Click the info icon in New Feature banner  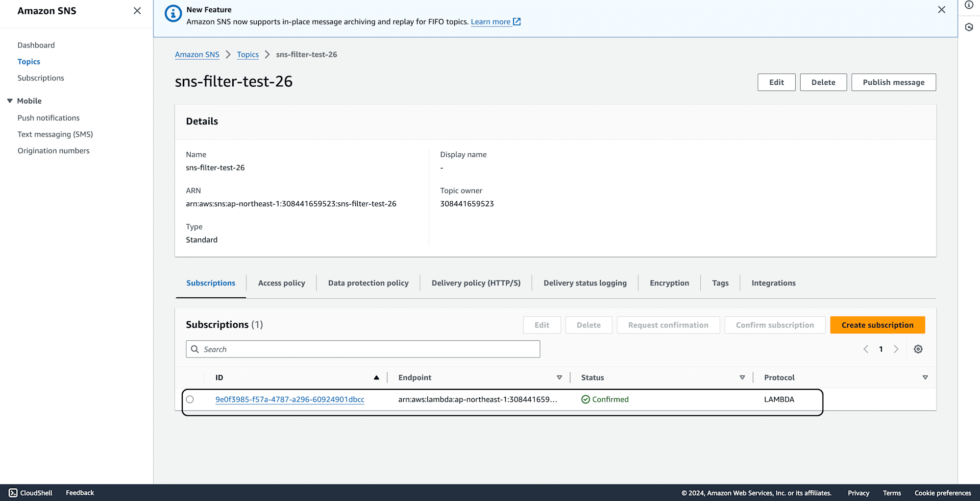173,14
